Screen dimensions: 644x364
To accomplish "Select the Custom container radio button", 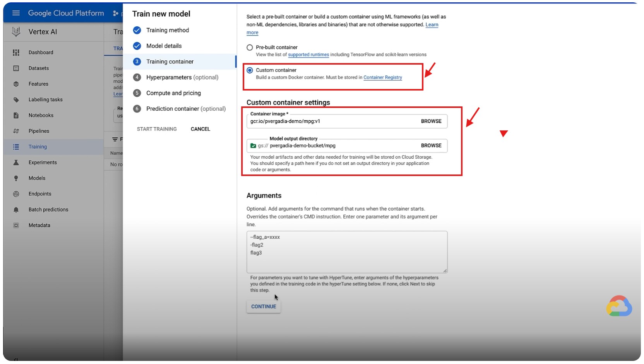I will pyautogui.click(x=250, y=70).
